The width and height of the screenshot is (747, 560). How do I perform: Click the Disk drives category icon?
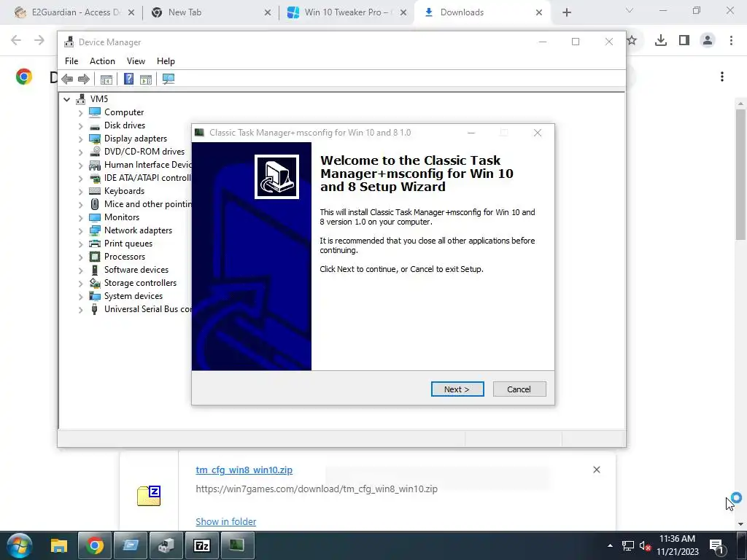coord(95,125)
